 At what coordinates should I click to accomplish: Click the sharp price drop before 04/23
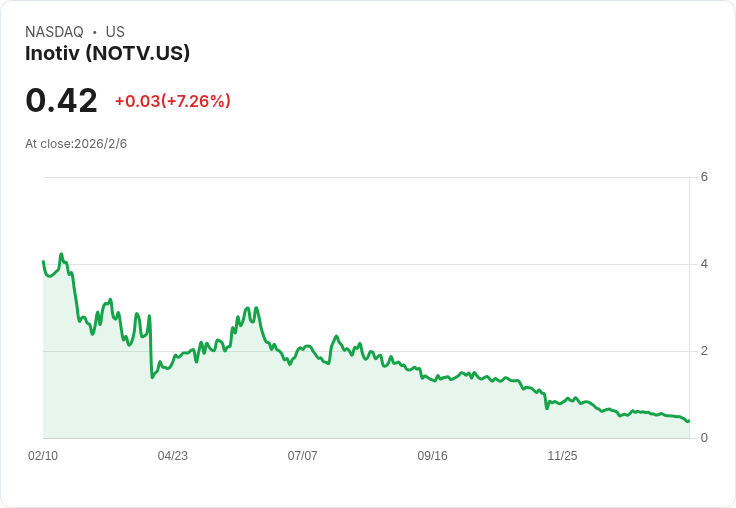coord(151,347)
